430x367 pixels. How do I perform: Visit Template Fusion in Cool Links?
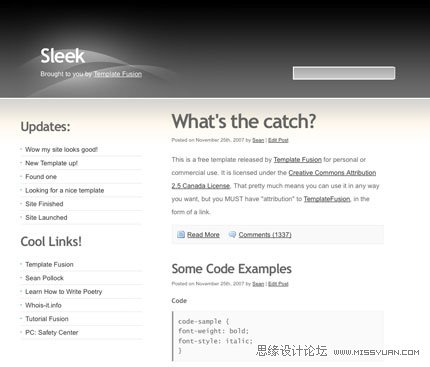[49, 264]
